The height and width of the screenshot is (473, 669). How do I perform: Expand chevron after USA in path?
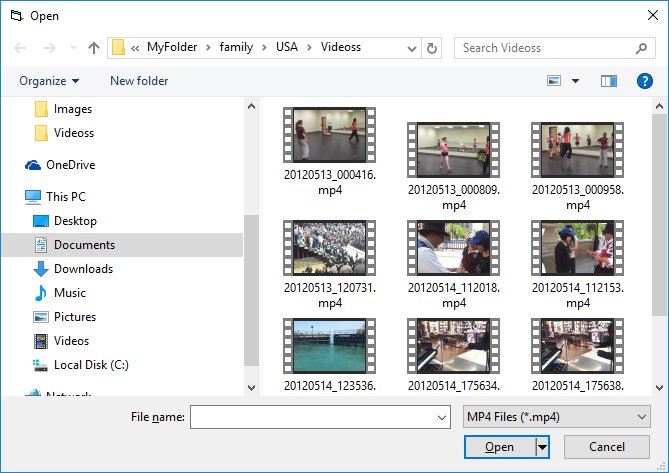pyautogui.click(x=309, y=48)
